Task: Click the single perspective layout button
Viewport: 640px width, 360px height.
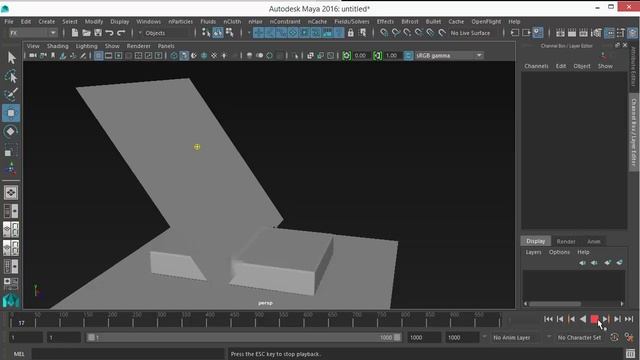Action: (x=11, y=192)
